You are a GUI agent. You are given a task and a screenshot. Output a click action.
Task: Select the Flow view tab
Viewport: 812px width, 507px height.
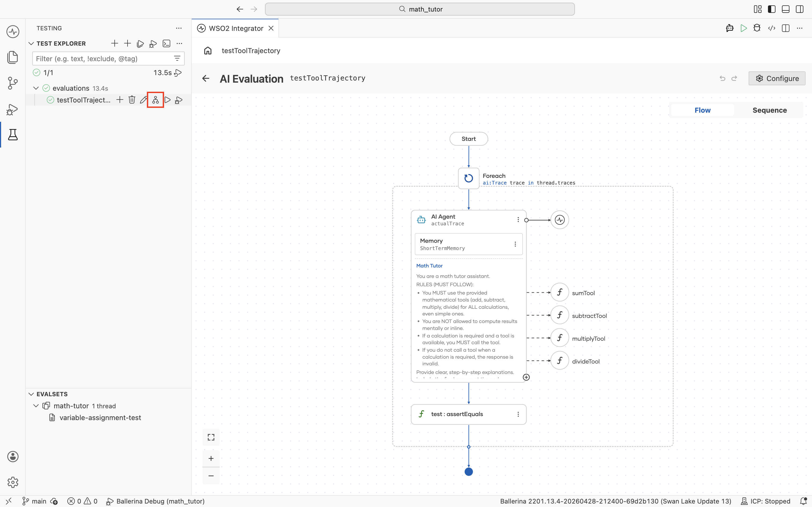[x=702, y=110]
